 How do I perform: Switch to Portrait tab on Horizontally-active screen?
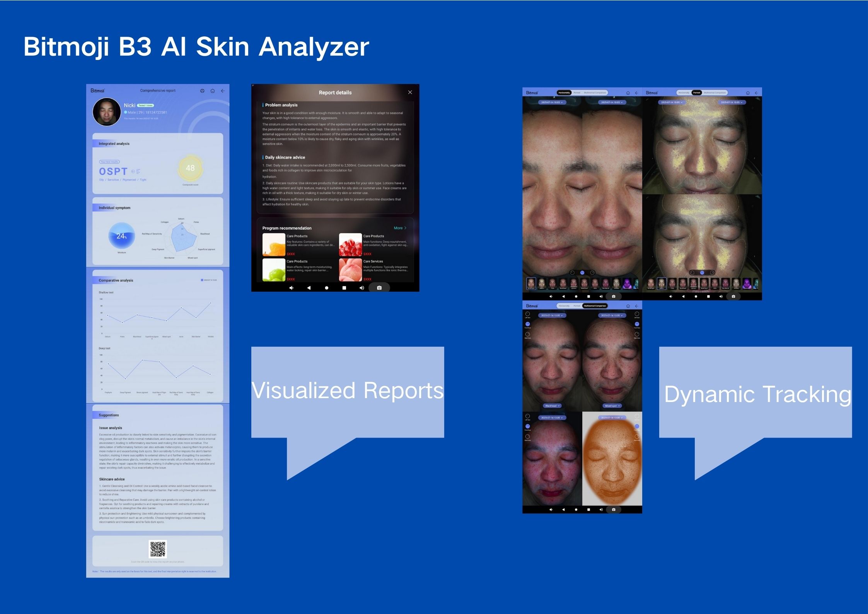tap(577, 93)
